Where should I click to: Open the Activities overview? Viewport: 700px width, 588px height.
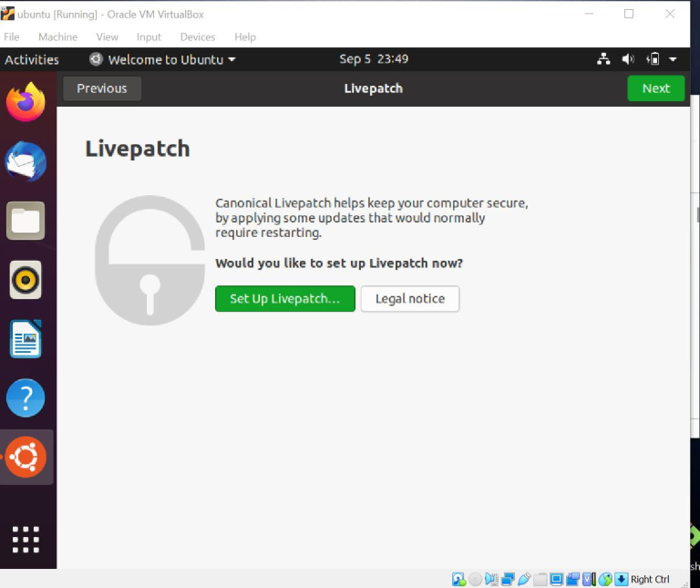tap(32, 59)
